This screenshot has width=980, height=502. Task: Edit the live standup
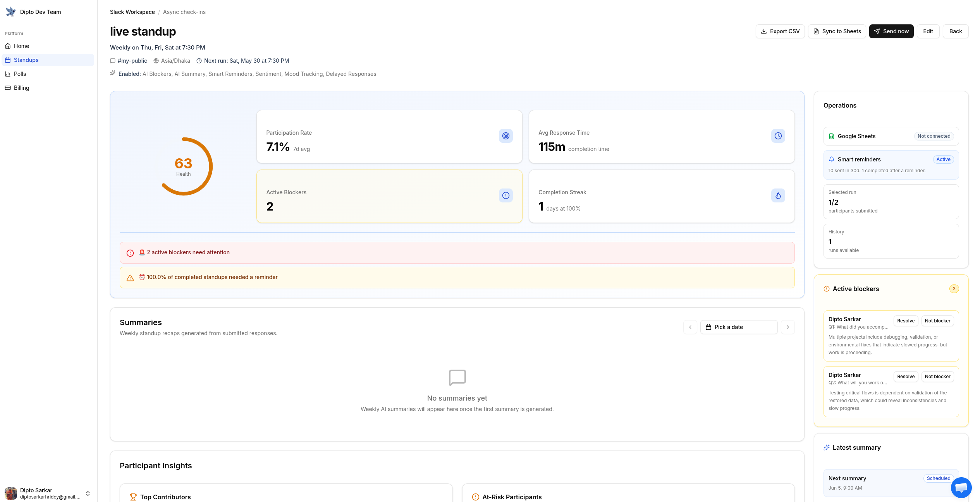pos(928,31)
